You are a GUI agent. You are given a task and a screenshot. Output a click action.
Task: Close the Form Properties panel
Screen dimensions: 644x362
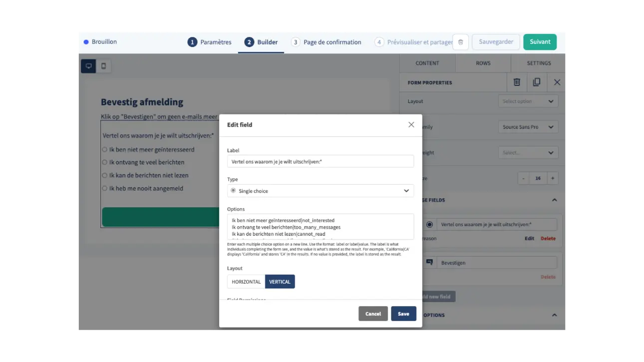pos(557,82)
